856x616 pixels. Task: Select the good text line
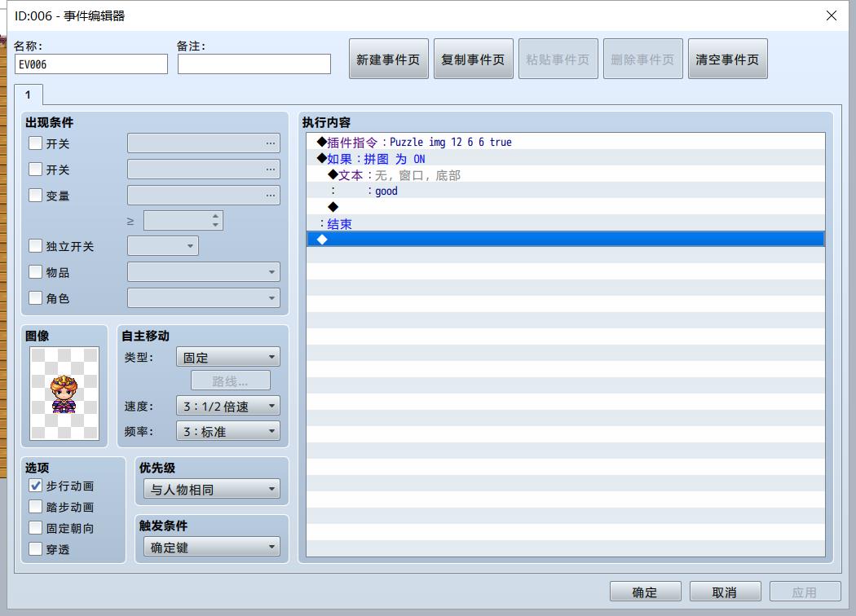point(566,191)
